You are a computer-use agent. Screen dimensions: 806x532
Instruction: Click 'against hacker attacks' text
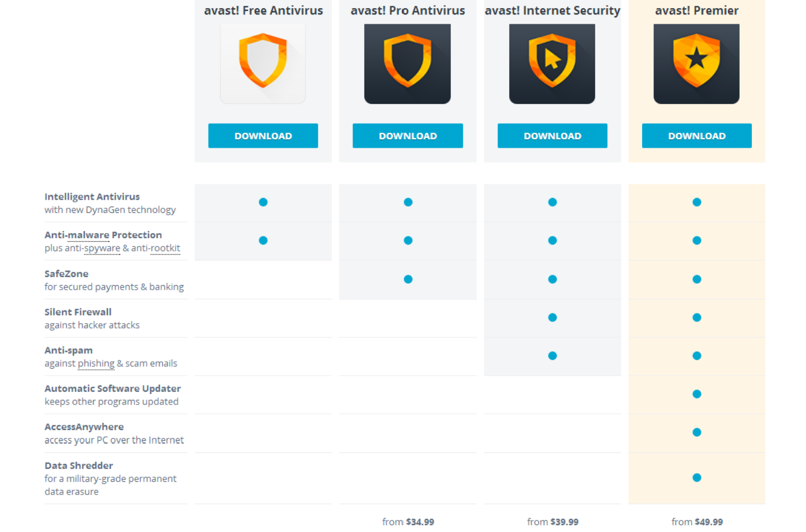click(x=92, y=325)
